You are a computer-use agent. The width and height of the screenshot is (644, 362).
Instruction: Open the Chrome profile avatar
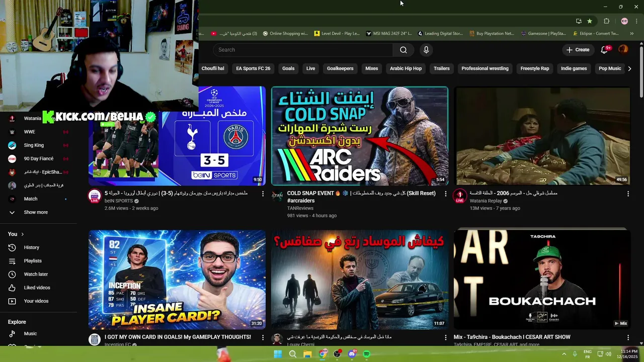[624, 21]
